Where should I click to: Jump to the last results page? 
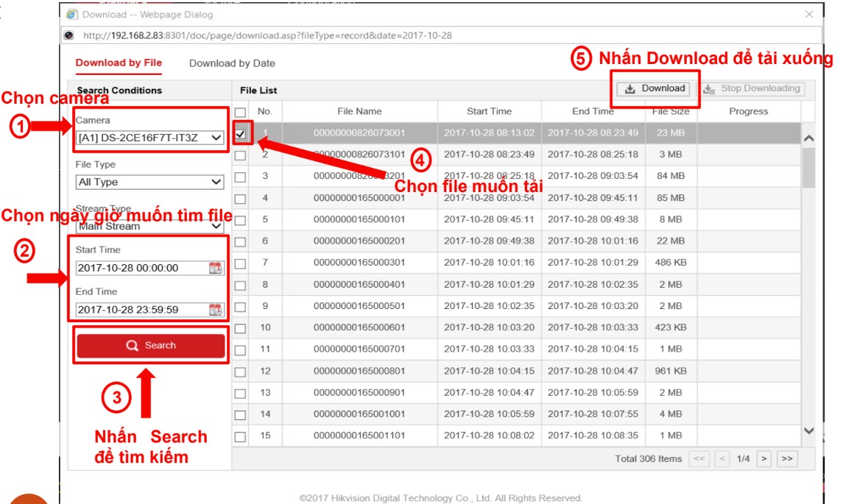pyautogui.click(x=786, y=459)
